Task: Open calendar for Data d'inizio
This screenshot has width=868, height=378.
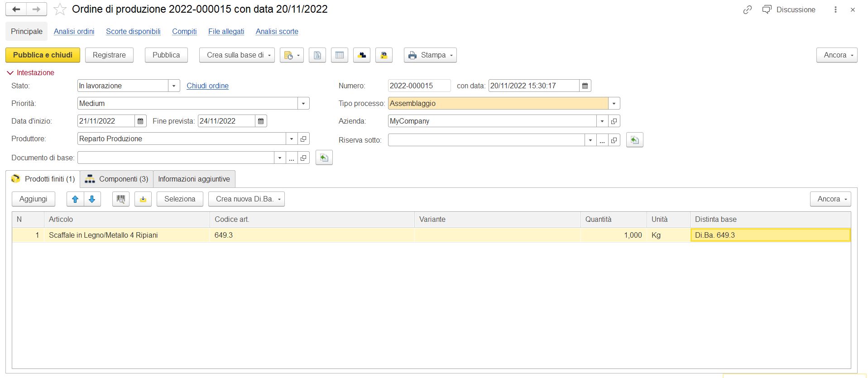Action: click(x=140, y=121)
